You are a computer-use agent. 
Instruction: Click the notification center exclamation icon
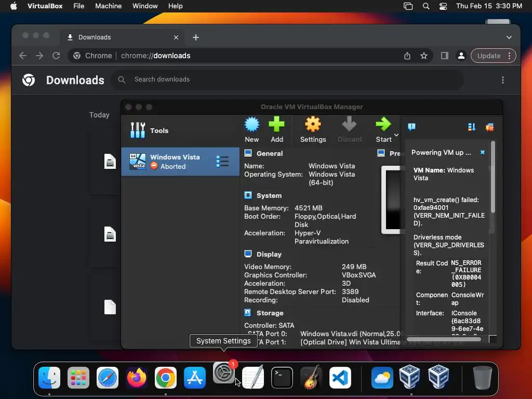pos(411,127)
